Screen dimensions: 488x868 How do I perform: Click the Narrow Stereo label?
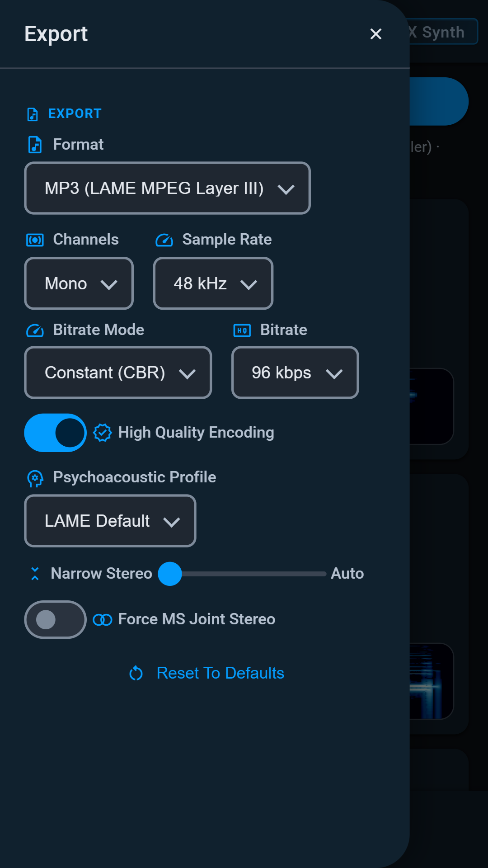pyautogui.click(x=102, y=574)
